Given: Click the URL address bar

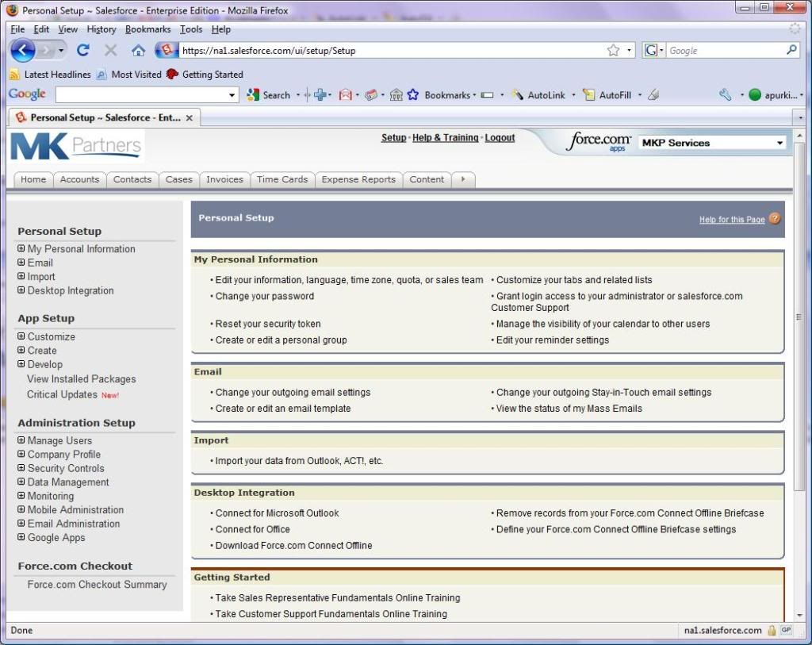Looking at the screenshot, I should pyautogui.click(x=392, y=50).
